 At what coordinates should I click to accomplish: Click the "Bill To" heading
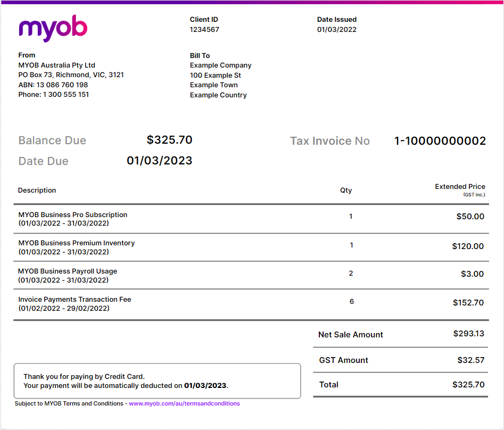click(200, 55)
